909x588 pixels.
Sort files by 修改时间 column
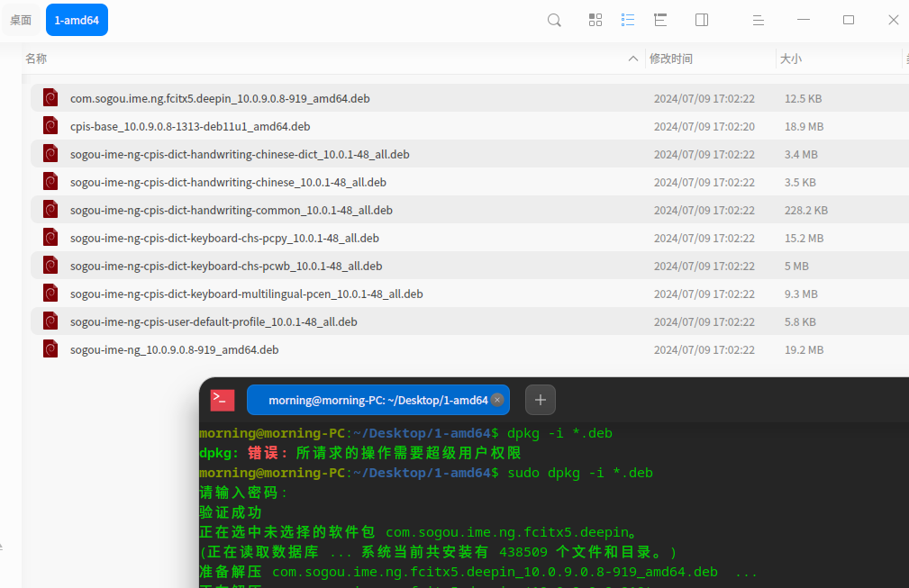point(671,59)
